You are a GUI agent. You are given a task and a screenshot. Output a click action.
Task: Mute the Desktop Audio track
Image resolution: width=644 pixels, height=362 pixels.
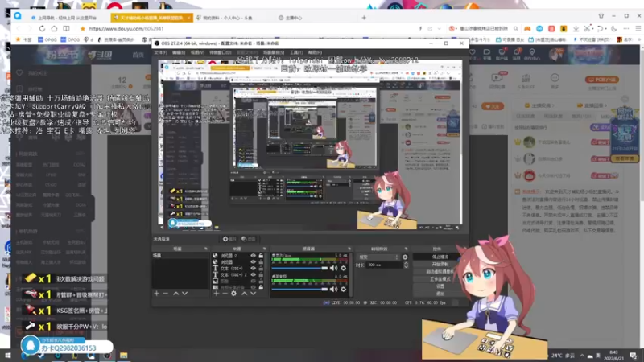pos(333,289)
